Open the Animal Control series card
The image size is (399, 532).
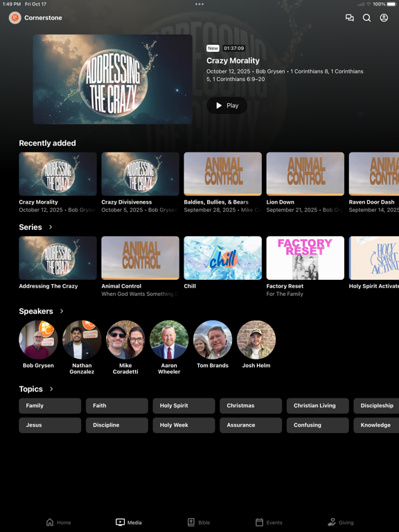coord(140,258)
